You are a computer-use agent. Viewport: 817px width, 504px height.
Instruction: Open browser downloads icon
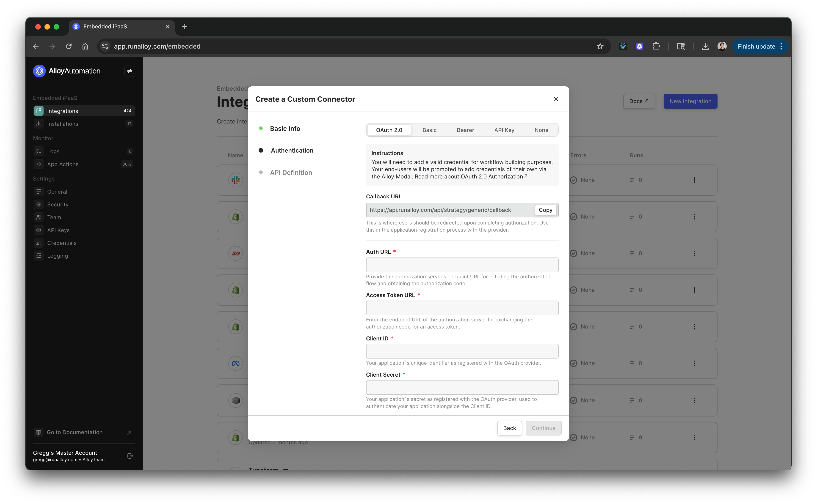(705, 46)
